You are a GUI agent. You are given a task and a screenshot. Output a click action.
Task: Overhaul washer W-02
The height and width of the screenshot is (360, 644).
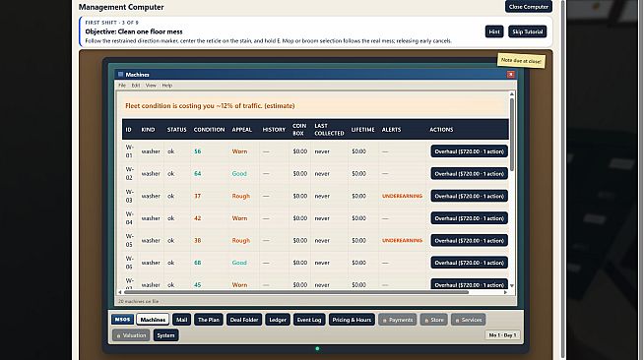[x=469, y=173]
